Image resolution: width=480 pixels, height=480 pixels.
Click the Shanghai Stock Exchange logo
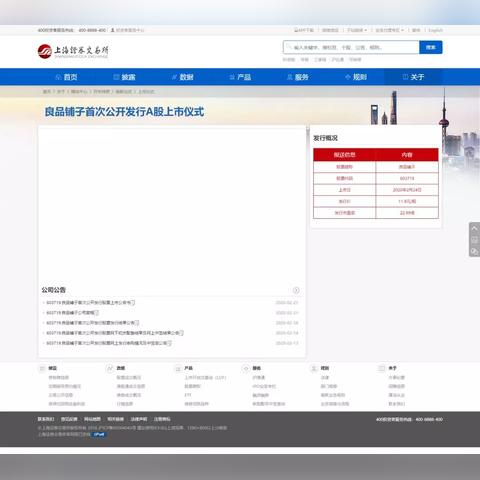click(x=73, y=51)
